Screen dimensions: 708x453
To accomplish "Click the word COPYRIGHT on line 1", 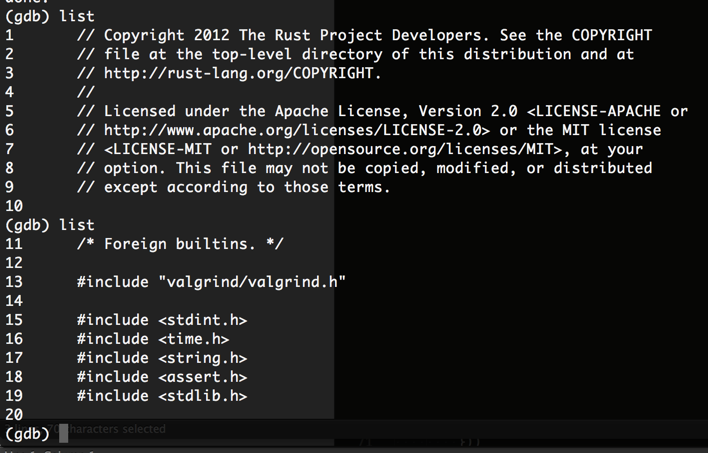I will click(612, 35).
